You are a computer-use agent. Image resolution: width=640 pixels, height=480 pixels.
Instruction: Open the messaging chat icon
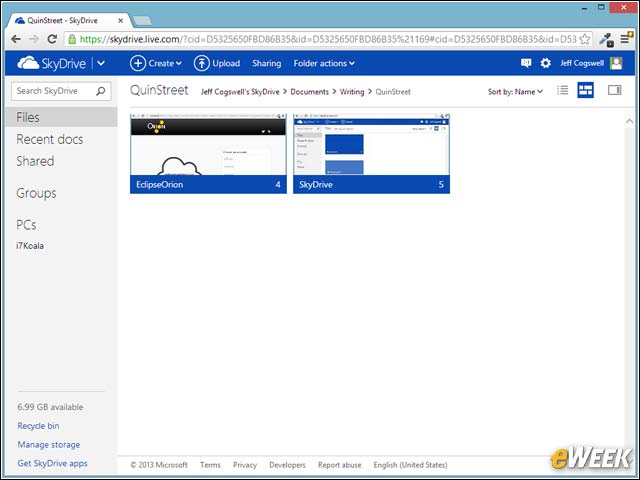[x=526, y=63]
